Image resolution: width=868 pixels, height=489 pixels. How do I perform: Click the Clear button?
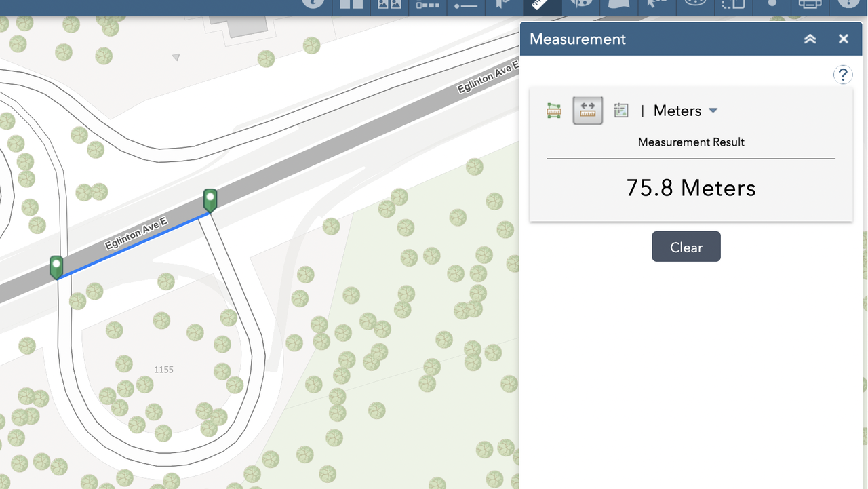pos(686,247)
